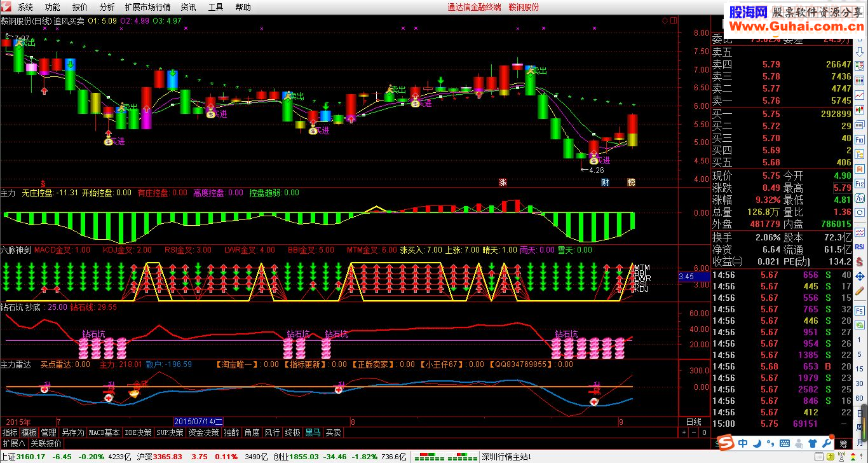Click the orange 自 sidebar icon
The width and height of the screenshot is (868, 463).
860,169
